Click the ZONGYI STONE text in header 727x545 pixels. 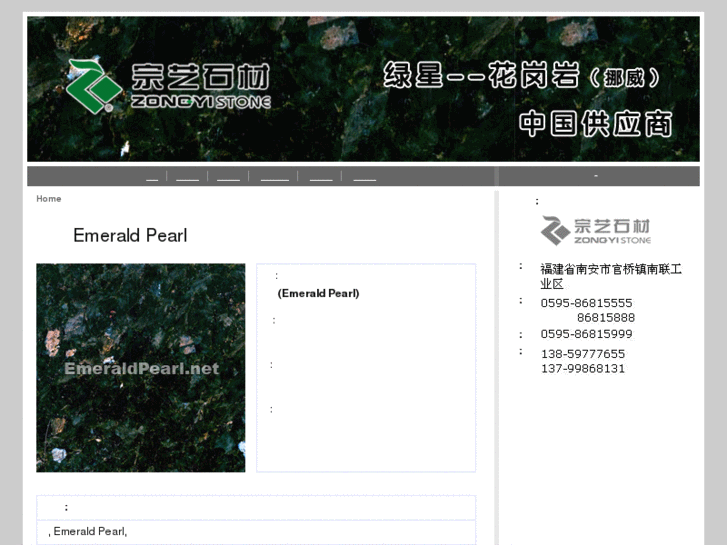click(201, 102)
